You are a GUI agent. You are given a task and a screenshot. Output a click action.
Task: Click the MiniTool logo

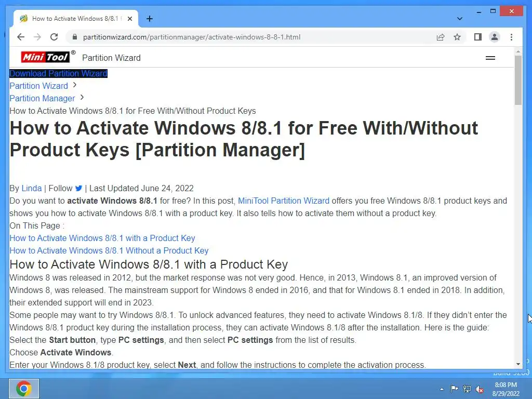point(48,56)
